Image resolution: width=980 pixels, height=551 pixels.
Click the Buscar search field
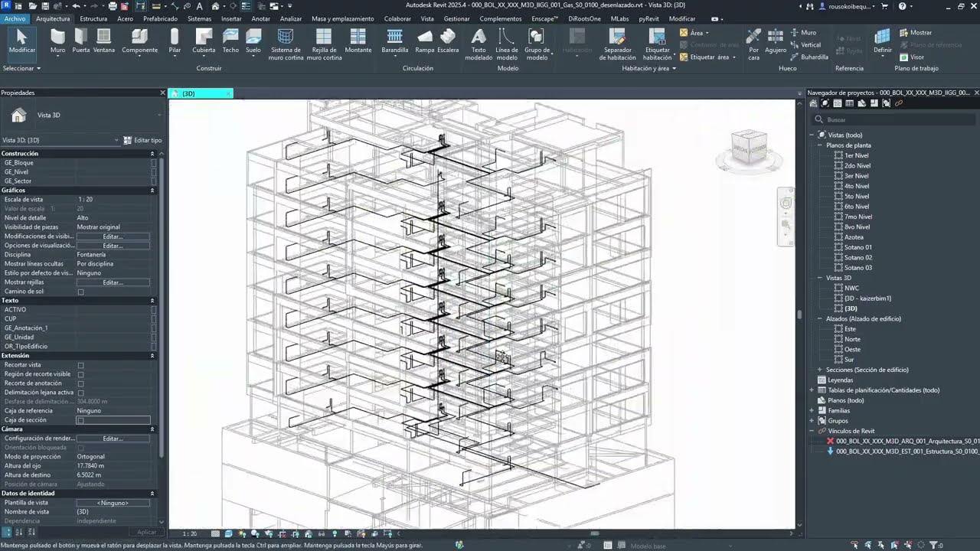(x=894, y=119)
